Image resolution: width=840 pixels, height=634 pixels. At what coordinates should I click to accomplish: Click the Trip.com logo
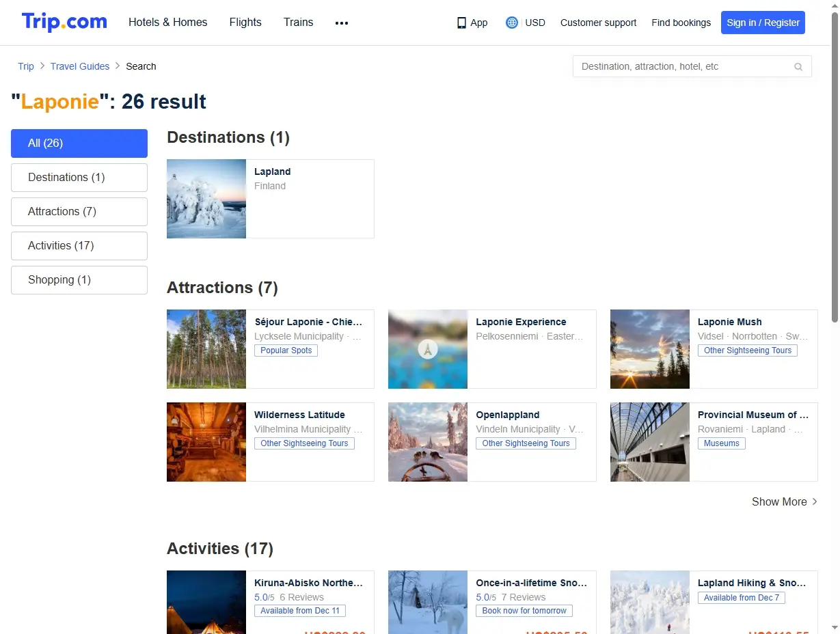point(64,22)
